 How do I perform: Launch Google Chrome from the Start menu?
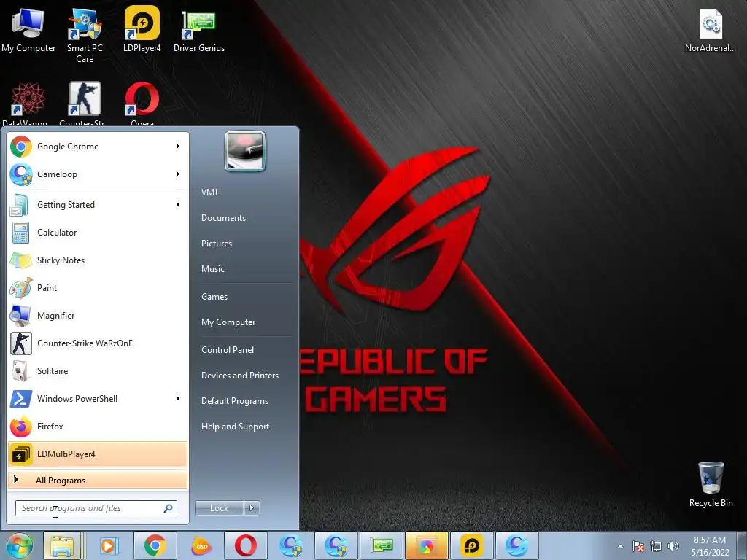98,146
